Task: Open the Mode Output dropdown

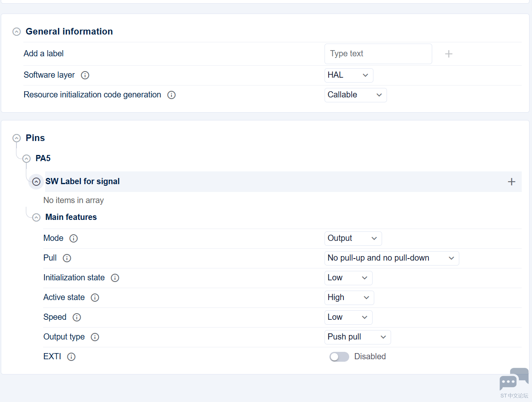Action: point(353,238)
